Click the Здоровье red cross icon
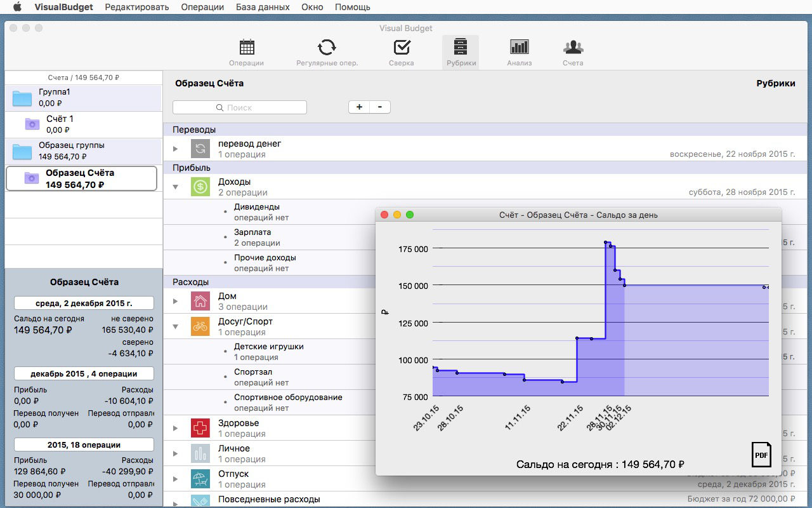Viewport: 812px width, 508px height. (200, 428)
